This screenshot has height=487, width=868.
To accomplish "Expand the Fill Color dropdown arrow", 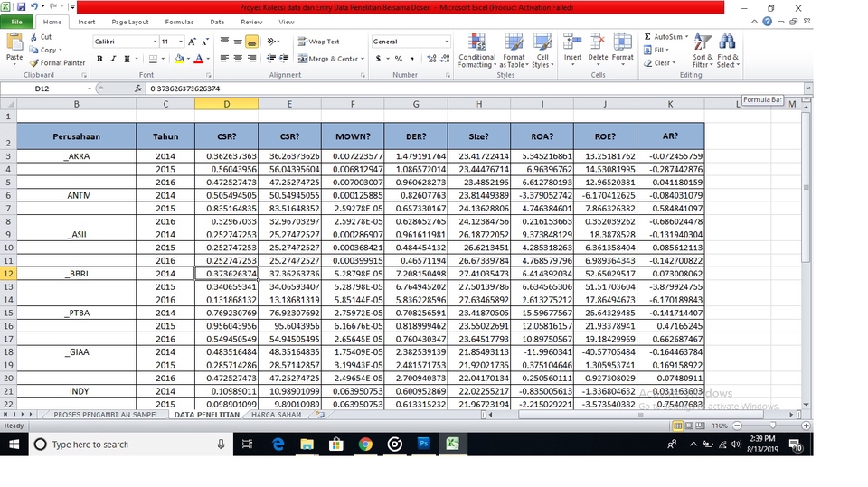I will [188, 59].
